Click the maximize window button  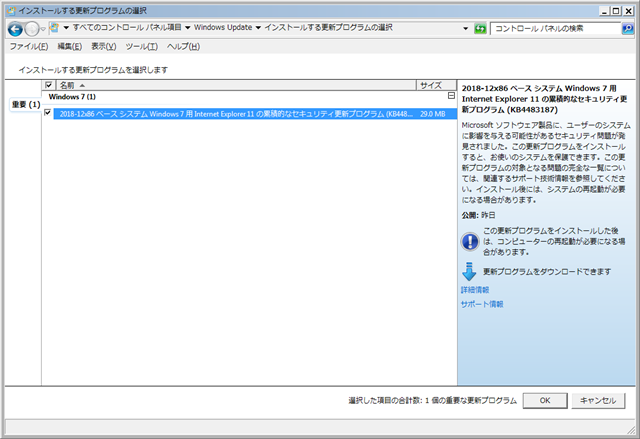[x=616, y=11]
